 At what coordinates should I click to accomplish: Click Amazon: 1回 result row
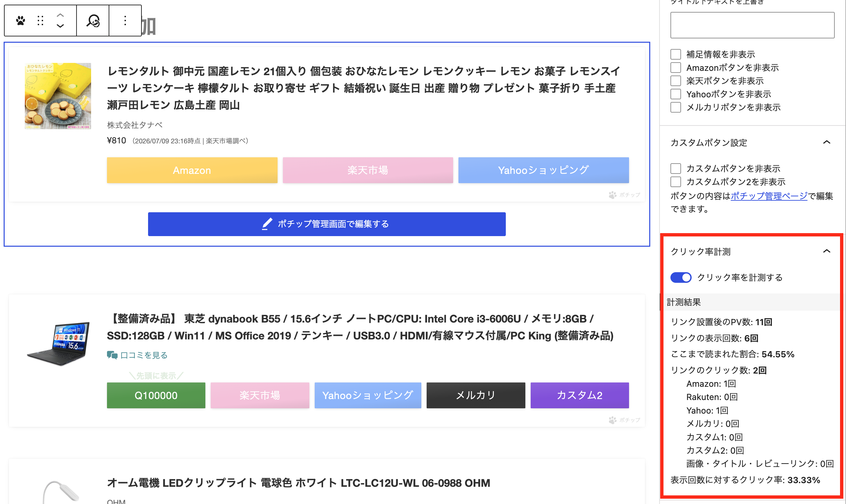click(711, 384)
